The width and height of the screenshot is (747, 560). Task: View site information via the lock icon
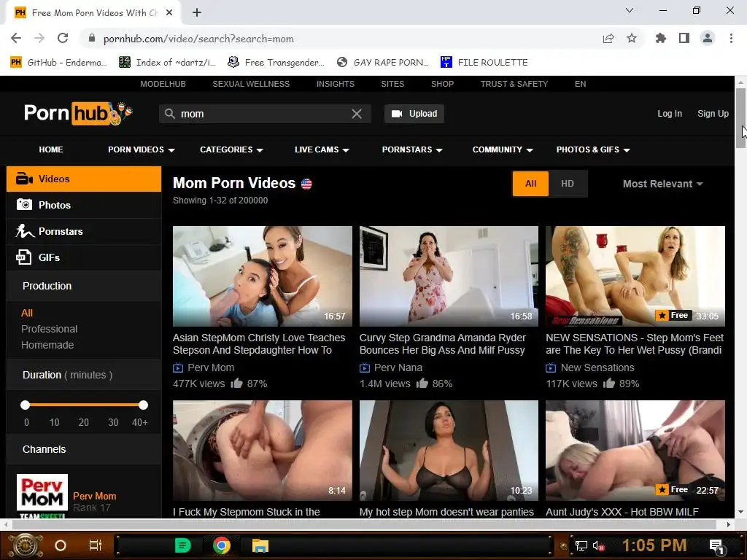click(92, 39)
